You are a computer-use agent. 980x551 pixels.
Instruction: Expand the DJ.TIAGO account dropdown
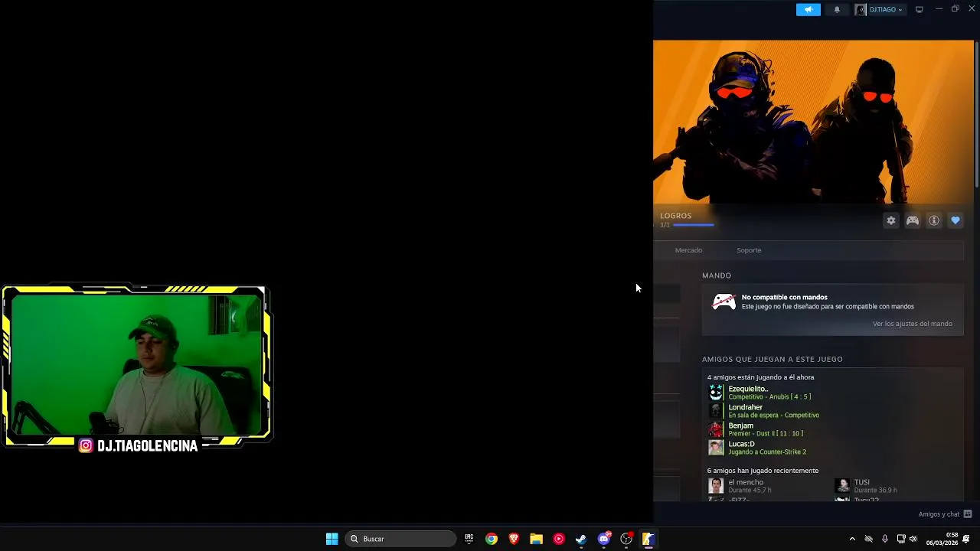click(x=885, y=10)
